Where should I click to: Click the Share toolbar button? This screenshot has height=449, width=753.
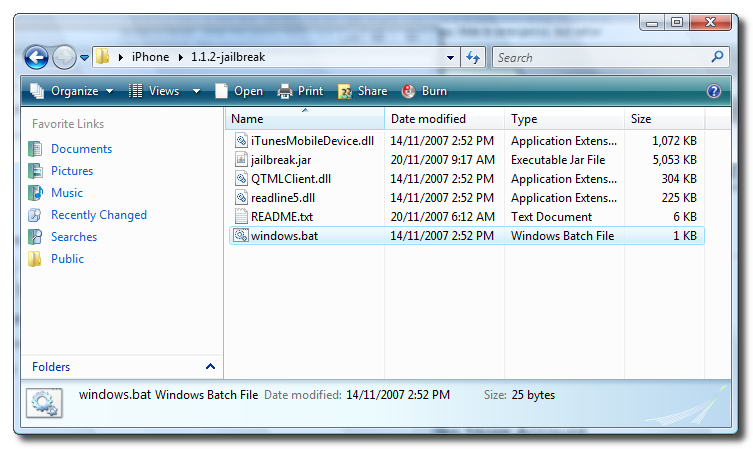click(x=362, y=91)
